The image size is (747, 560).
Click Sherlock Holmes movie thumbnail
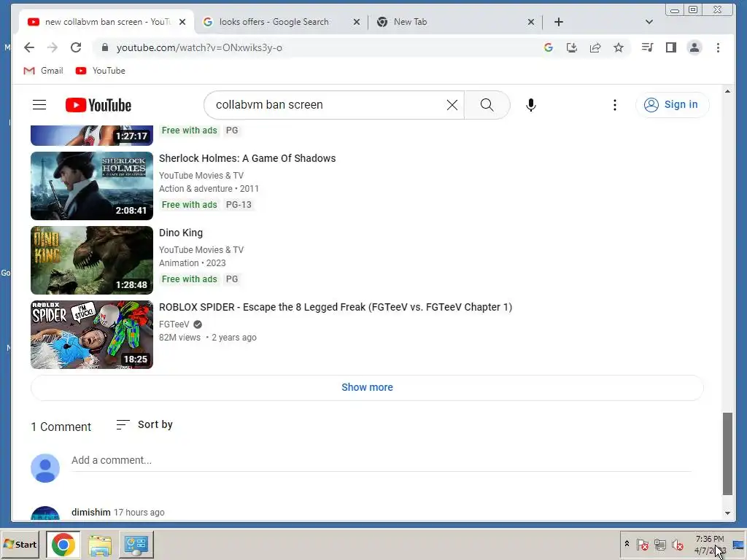pos(92,186)
